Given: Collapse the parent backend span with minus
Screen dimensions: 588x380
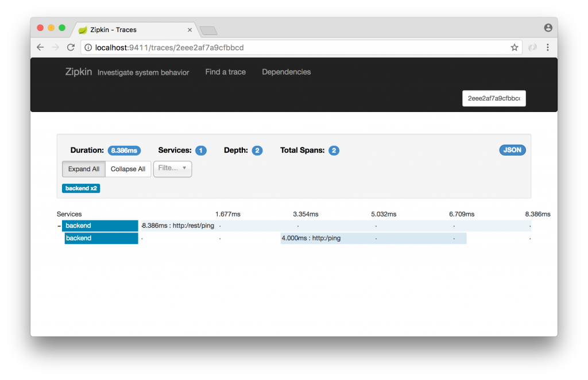Looking at the screenshot, I should coord(59,226).
